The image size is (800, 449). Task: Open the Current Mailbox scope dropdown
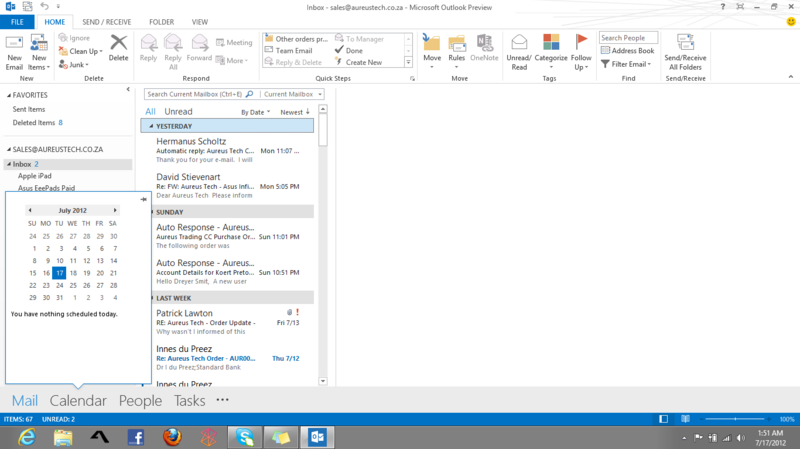point(293,94)
